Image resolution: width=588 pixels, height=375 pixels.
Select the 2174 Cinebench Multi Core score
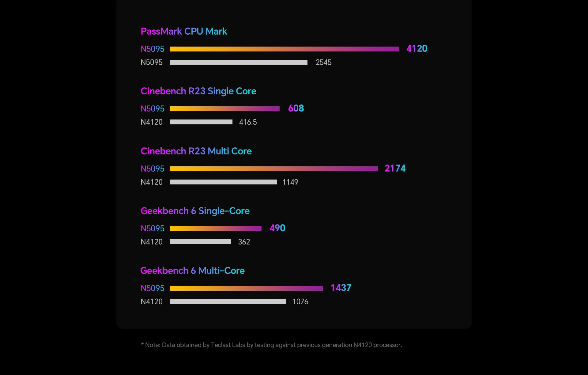tap(395, 168)
